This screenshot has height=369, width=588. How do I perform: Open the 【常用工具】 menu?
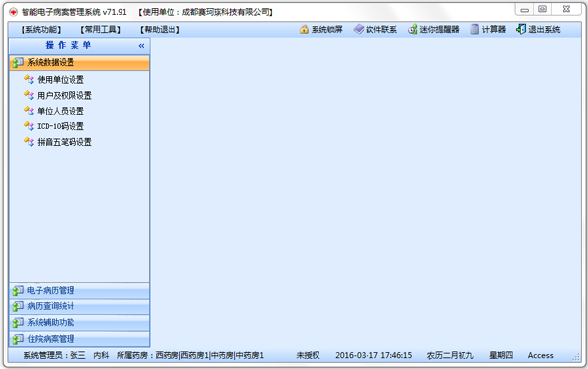pos(100,30)
